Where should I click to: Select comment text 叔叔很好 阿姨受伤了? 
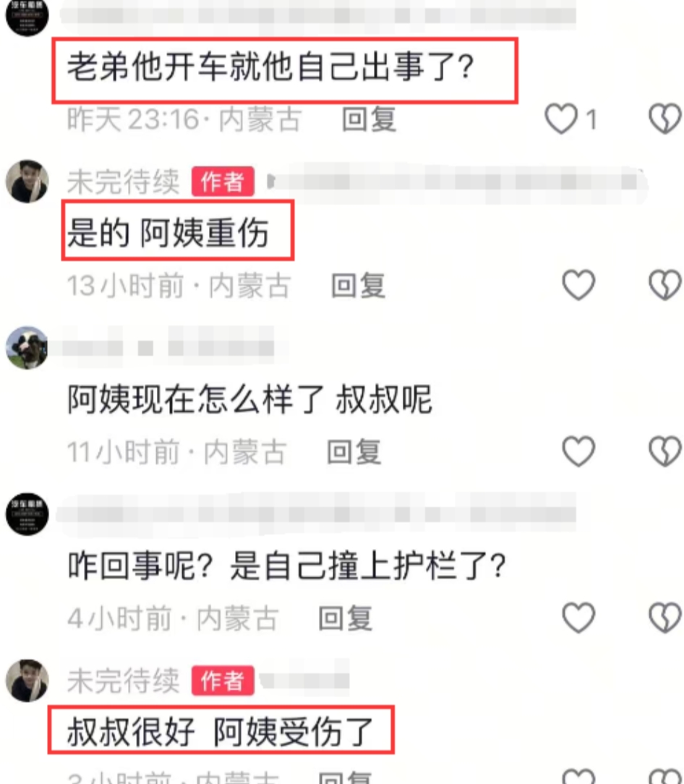221,731
